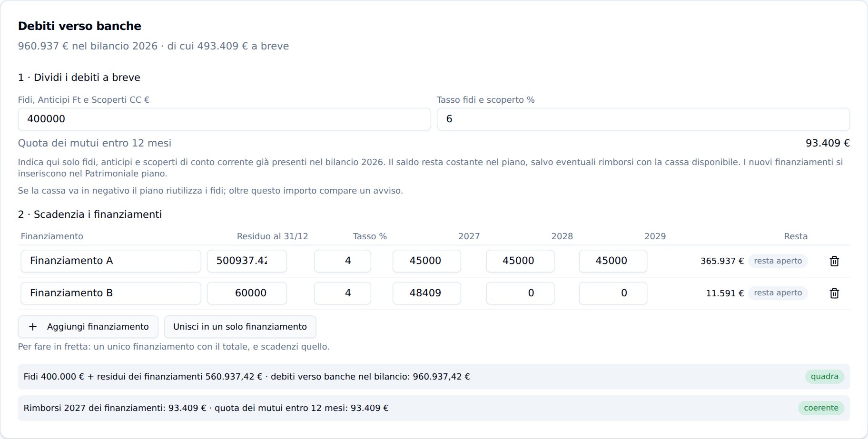The height and width of the screenshot is (439, 868).
Task: Click Unisci in un solo finanziamento
Action: coord(240,327)
